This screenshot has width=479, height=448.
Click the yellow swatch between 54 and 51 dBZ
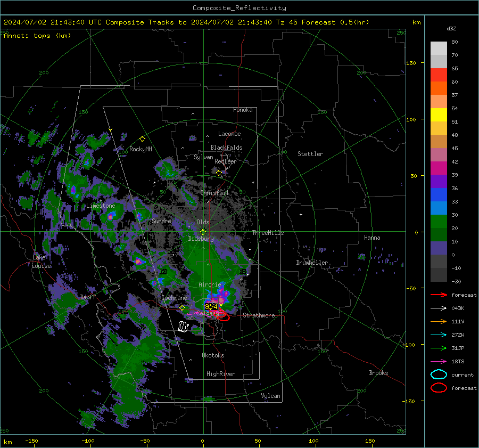click(x=439, y=115)
